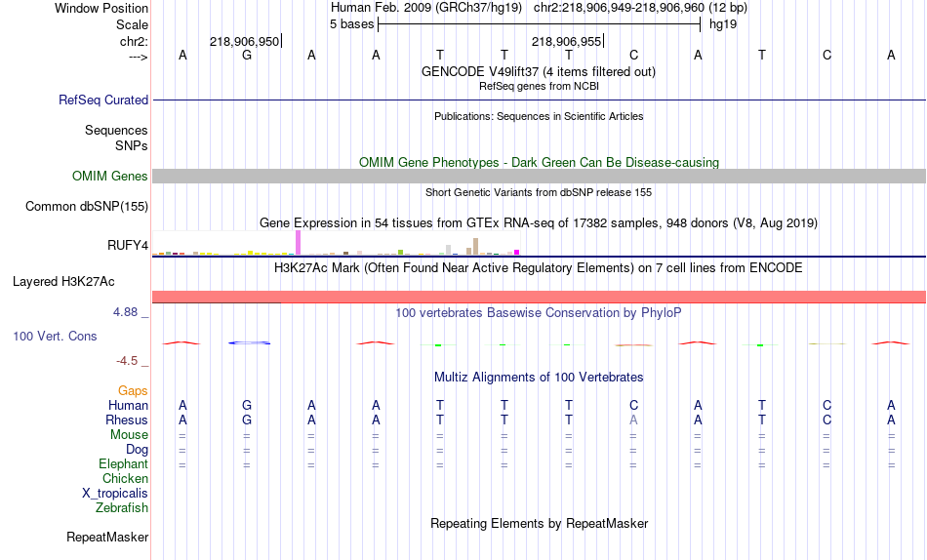
Task: Click the GENCODE V49lift37 track title
Action: [x=538, y=71]
